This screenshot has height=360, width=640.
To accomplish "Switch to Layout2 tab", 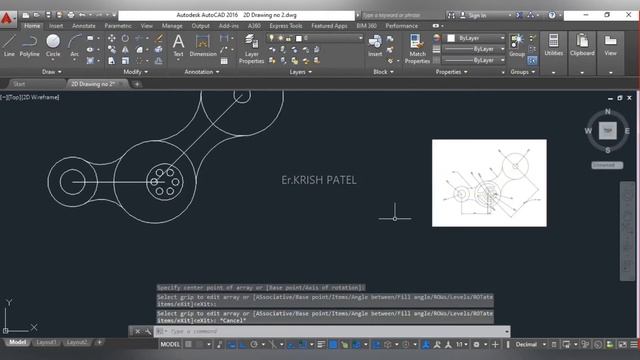I will [76, 342].
